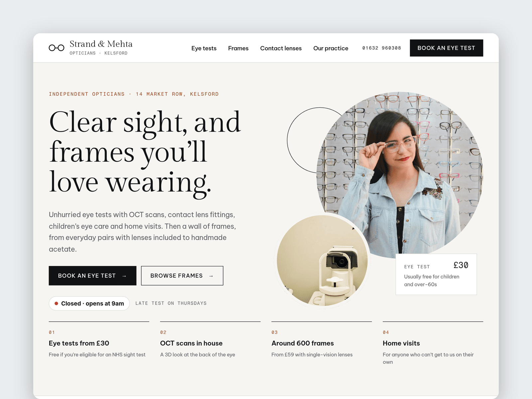
Task: Click the Free if eligible NHS sight test text
Action: (97, 355)
